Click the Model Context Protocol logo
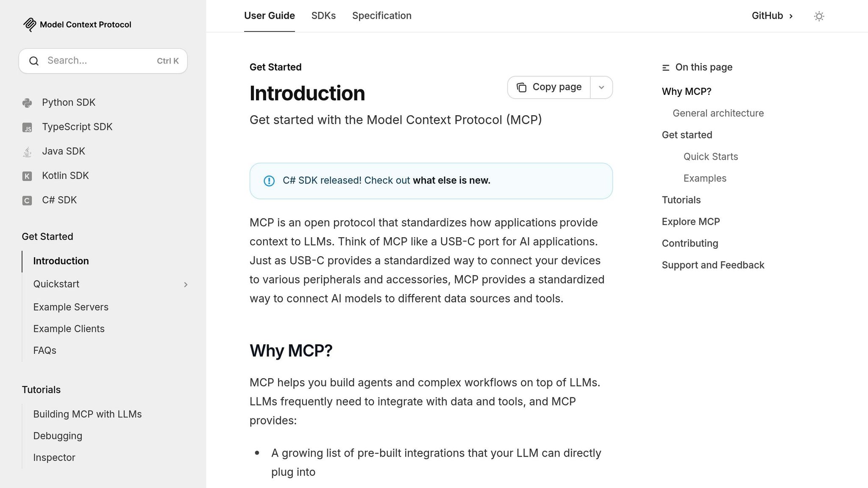This screenshot has width=868, height=488. pyautogui.click(x=29, y=25)
